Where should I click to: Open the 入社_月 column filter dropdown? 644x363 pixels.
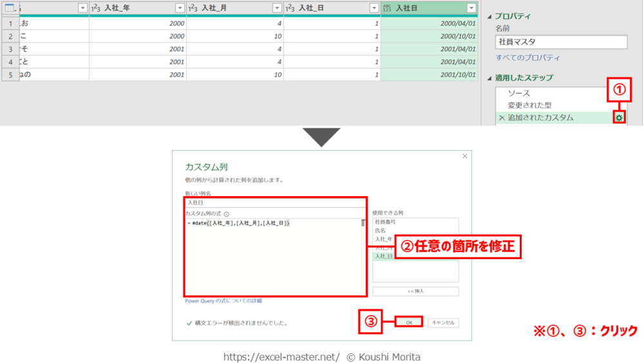tap(277, 8)
